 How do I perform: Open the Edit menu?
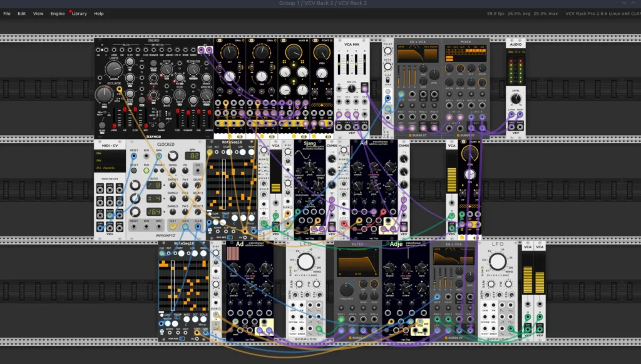tap(22, 14)
